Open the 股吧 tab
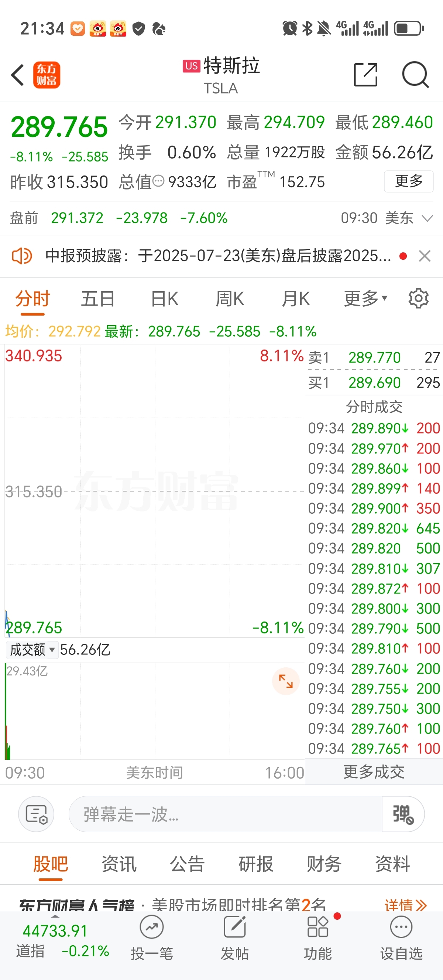Screen dimensions: 443x980 coord(51,864)
